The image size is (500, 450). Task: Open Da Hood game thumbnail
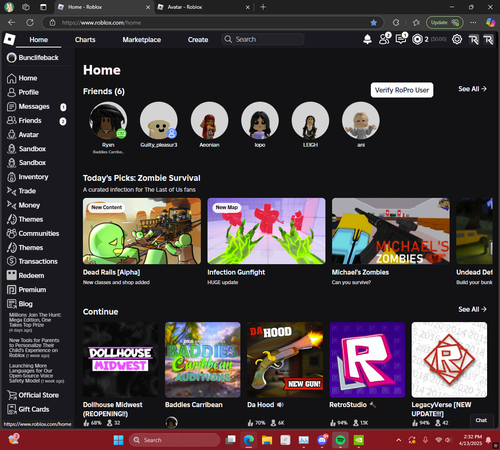click(285, 360)
